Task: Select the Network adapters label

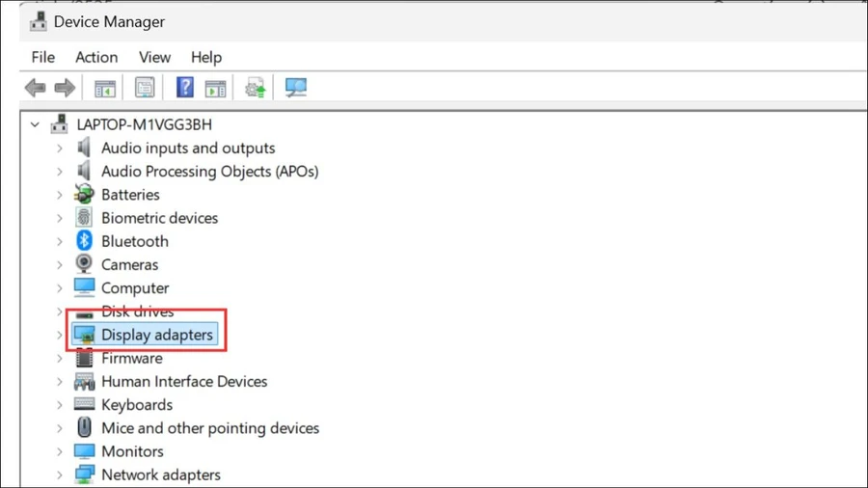Action: click(x=160, y=474)
